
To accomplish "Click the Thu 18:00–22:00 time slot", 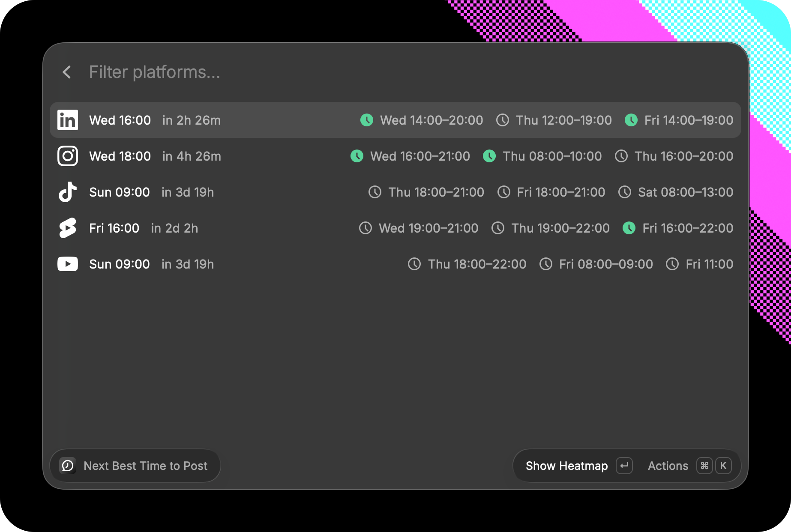I will [x=477, y=264].
